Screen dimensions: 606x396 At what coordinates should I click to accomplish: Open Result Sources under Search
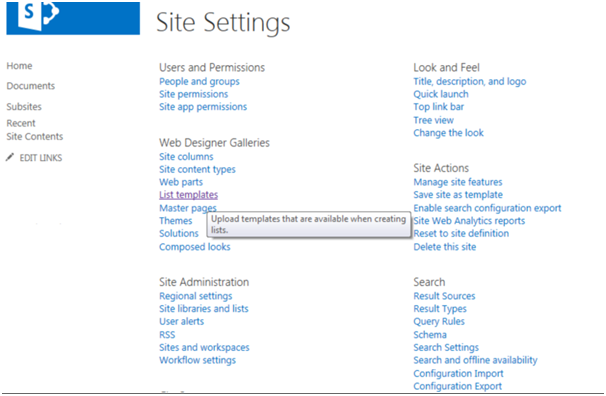[444, 296]
